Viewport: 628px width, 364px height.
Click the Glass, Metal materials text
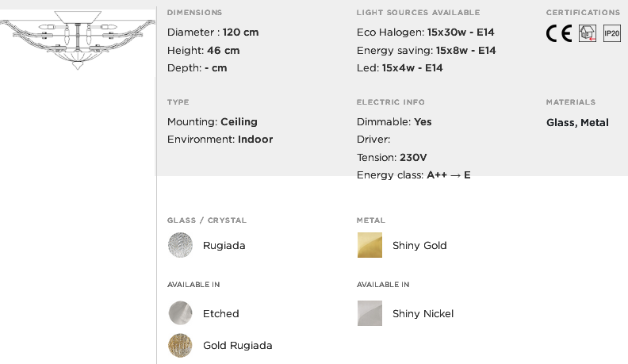(577, 123)
